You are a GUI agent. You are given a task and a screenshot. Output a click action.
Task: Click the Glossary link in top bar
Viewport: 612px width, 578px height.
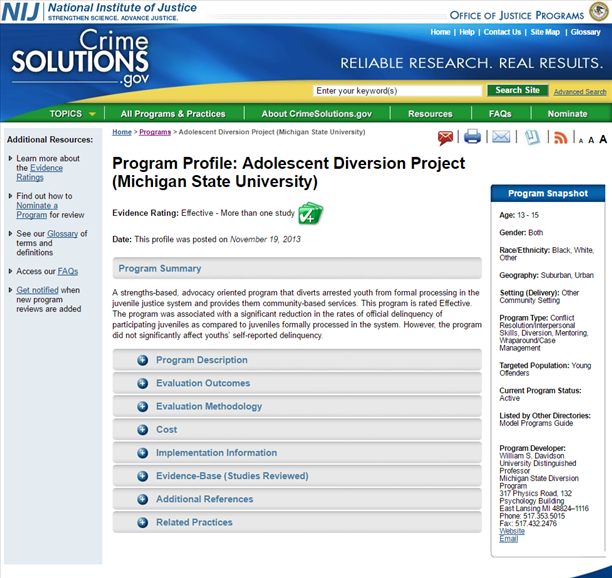click(585, 32)
